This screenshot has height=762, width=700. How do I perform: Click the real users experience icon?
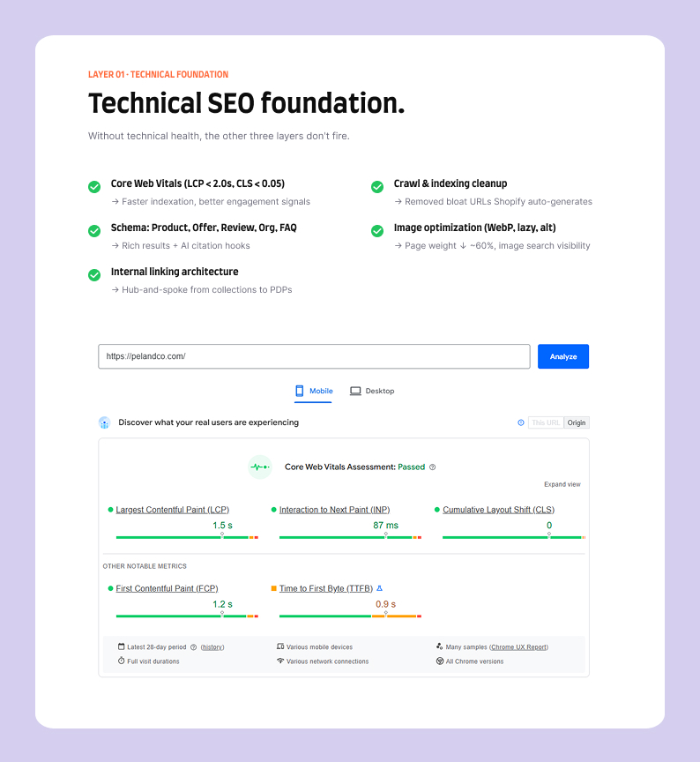tap(104, 422)
